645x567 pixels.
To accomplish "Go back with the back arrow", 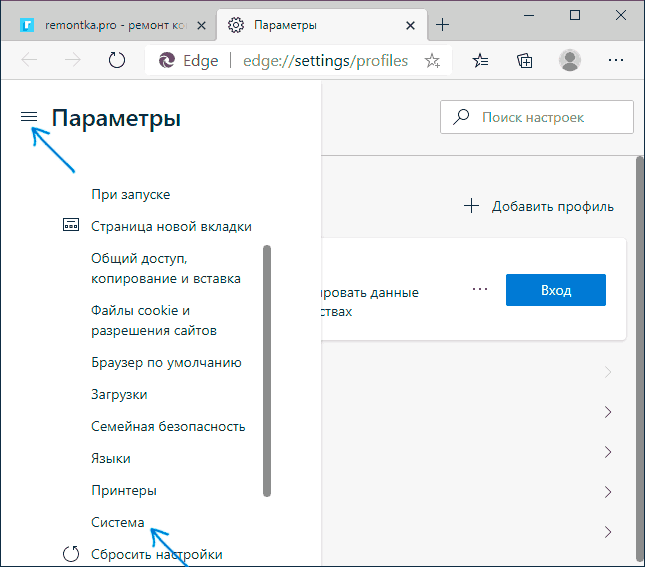I will [29, 60].
